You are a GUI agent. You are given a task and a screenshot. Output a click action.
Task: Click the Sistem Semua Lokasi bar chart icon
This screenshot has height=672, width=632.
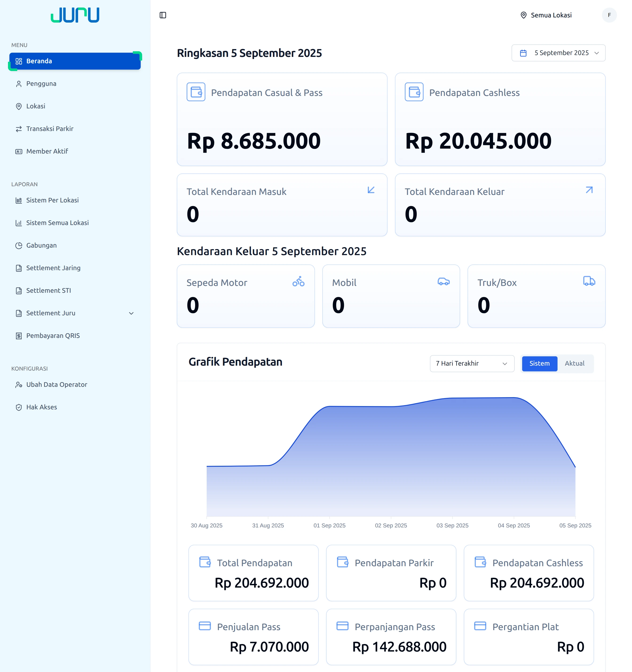pyautogui.click(x=19, y=223)
